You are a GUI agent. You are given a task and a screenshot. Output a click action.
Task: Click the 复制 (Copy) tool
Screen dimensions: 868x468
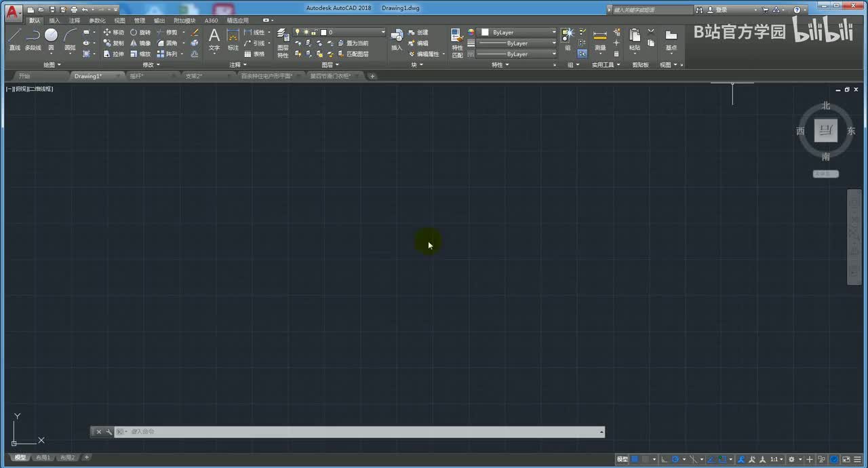point(113,43)
